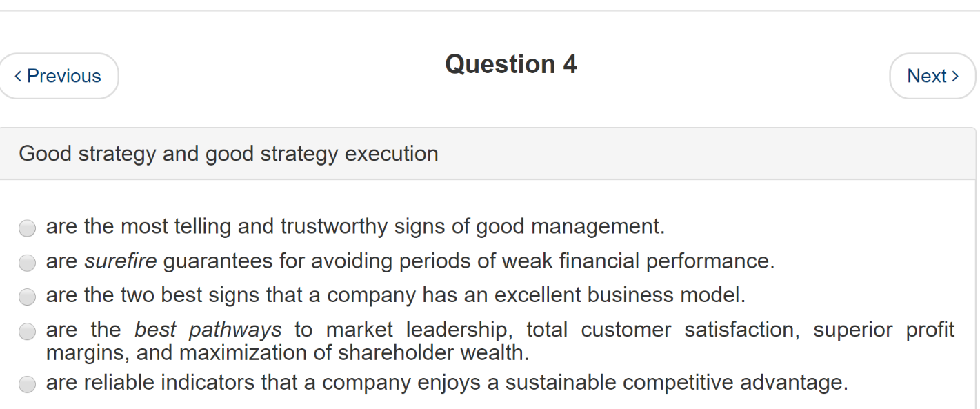Click the radio circle beside the first answer
Viewport: 980px width, 409px height.
(x=27, y=228)
